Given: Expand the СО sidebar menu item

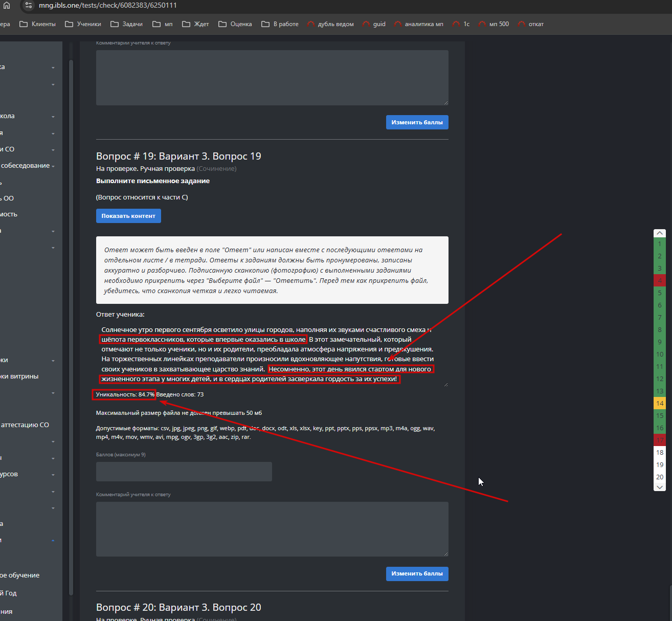Looking at the screenshot, I should point(28,149).
